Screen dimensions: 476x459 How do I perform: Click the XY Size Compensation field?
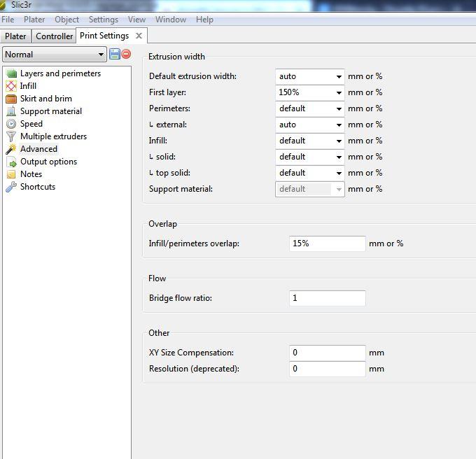coord(328,353)
